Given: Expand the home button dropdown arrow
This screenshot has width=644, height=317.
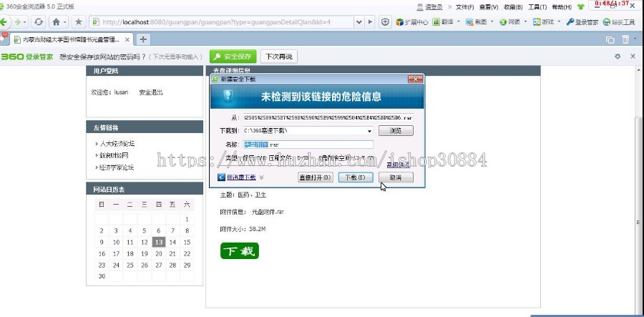Looking at the screenshot, I should tap(65, 21).
